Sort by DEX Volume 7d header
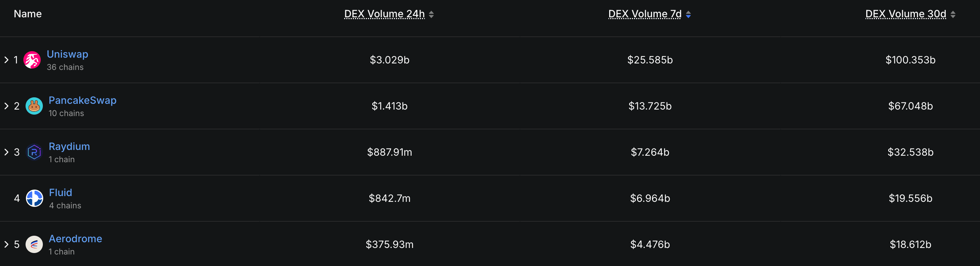 645,14
